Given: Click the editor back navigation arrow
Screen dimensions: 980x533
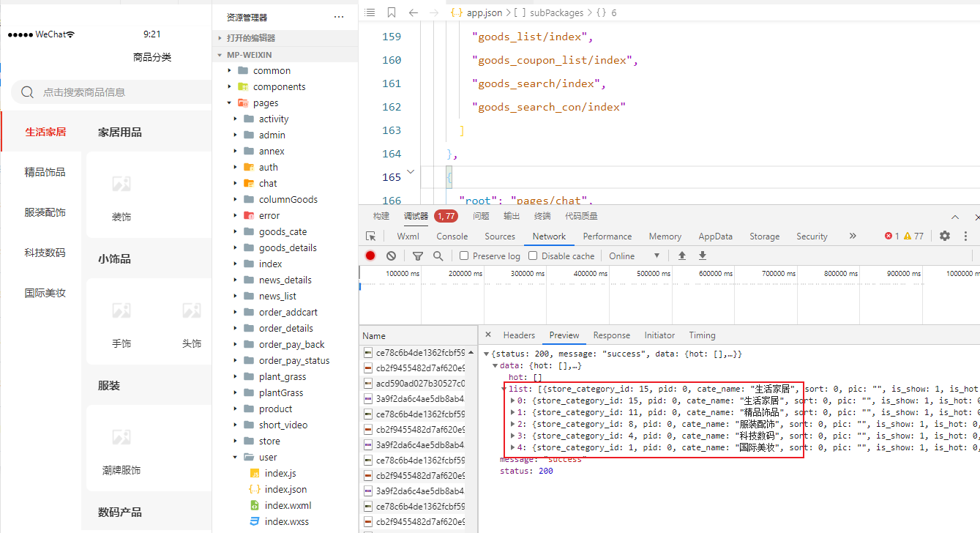Looking at the screenshot, I should (414, 12).
